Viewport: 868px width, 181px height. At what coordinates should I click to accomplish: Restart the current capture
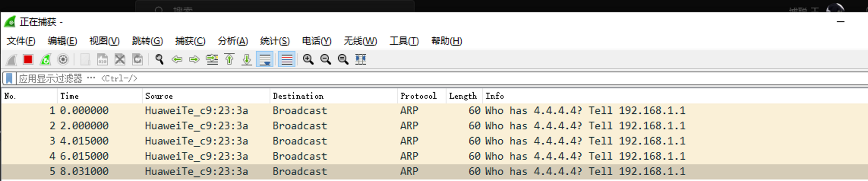tap(46, 60)
